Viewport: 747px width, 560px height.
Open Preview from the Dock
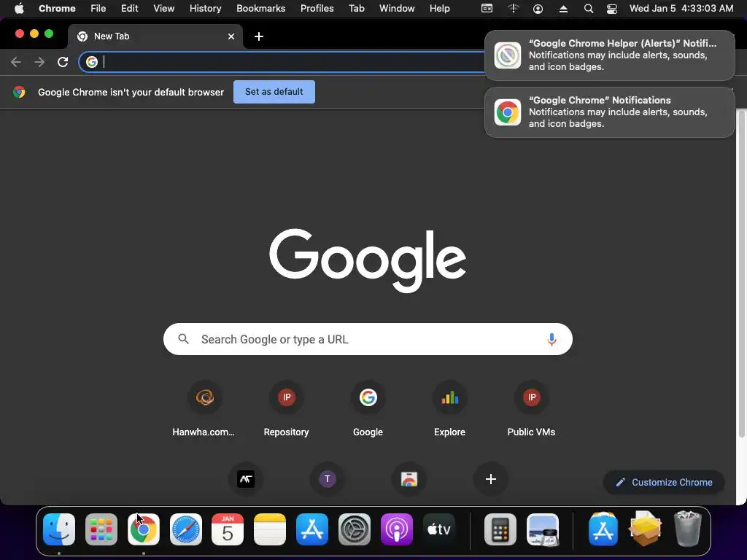[543, 529]
